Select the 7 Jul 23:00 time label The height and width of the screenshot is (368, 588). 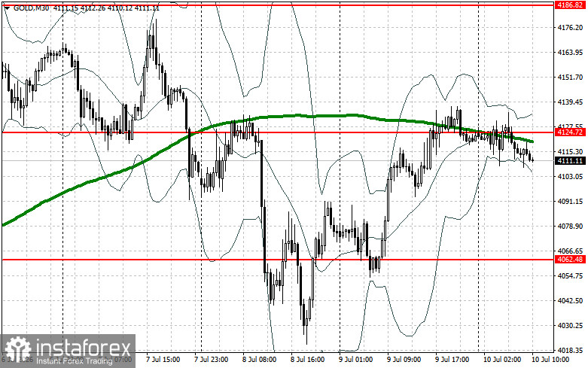pyautogui.click(x=211, y=360)
